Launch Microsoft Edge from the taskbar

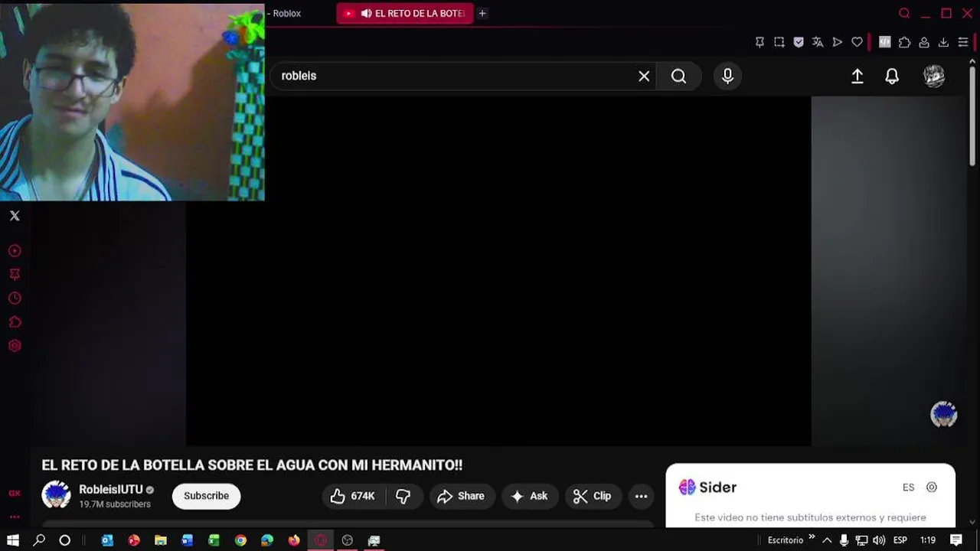(267, 540)
